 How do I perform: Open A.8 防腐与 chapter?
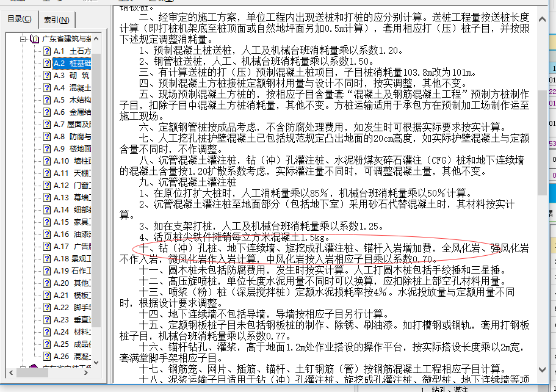[x=72, y=137]
